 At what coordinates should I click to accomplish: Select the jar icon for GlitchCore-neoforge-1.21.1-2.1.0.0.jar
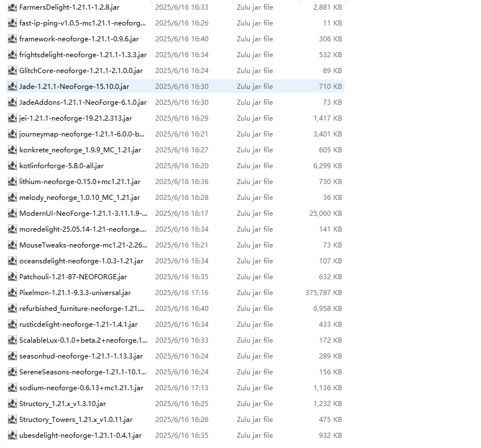point(12,71)
